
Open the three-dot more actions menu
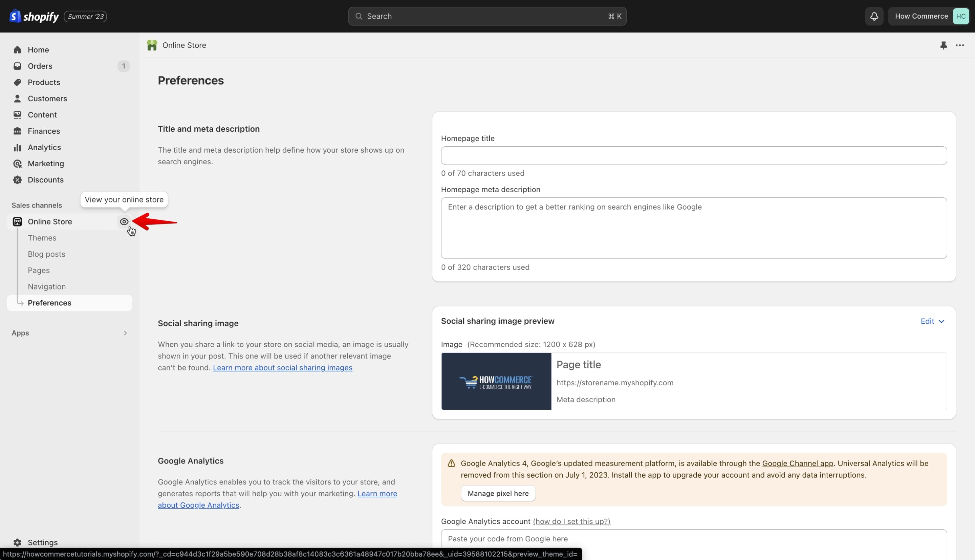pyautogui.click(x=960, y=45)
